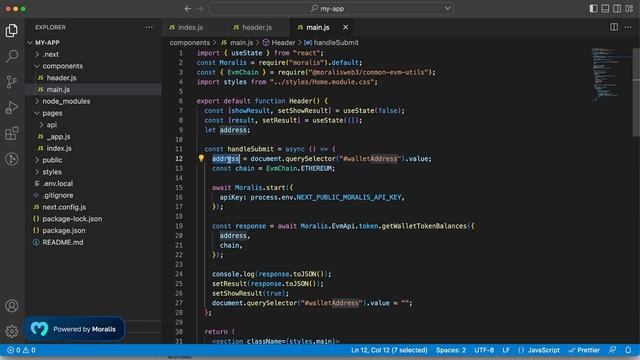Close the main.js tab
Screen dimensions: 640x360
[346, 27]
